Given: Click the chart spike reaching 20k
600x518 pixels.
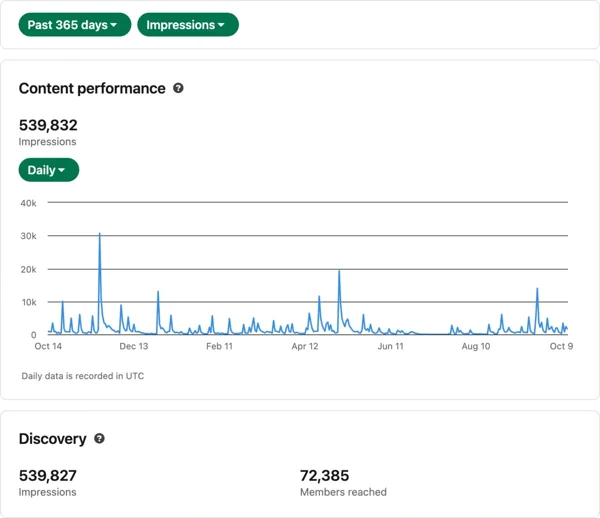Looking at the screenshot, I should coord(340,272).
